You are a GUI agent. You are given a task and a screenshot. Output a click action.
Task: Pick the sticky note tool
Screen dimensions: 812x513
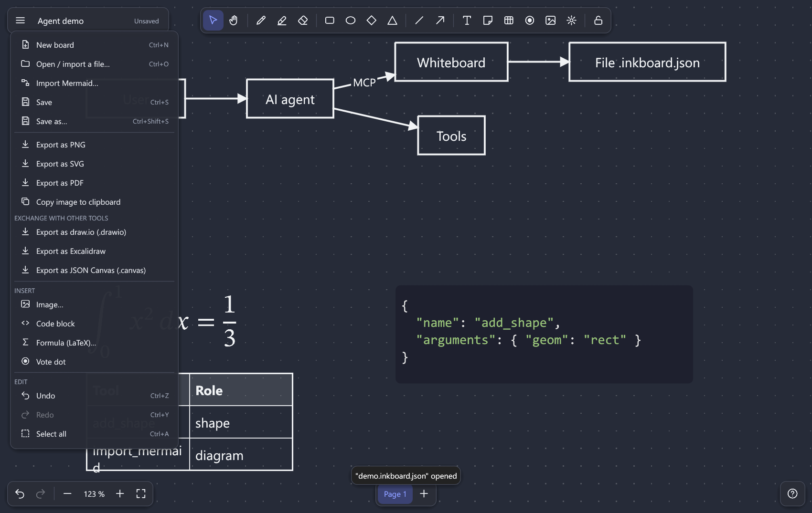[488, 21]
